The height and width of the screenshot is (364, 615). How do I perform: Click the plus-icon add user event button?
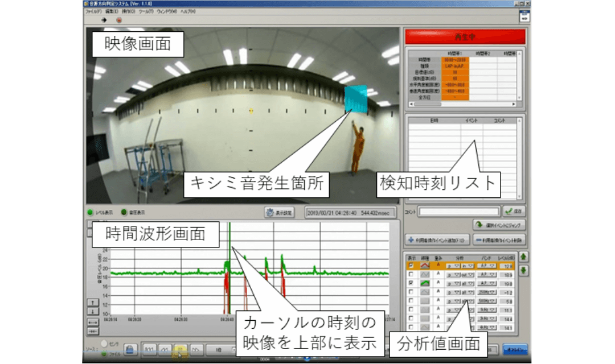click(x=437, y=240)
